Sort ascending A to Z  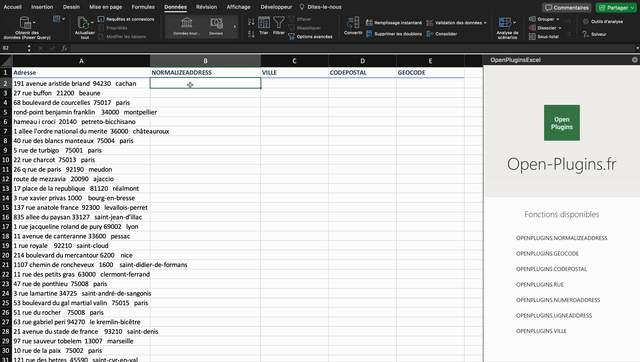(x=251, y=22)
